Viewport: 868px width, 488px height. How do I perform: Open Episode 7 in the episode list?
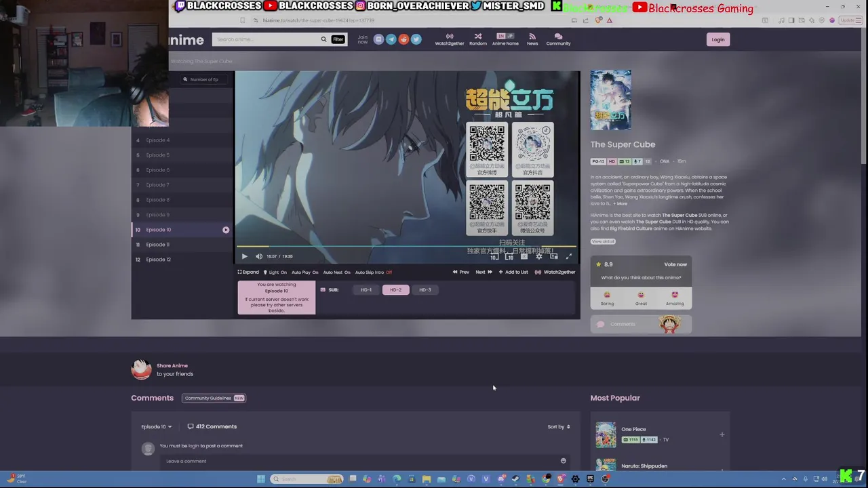coord(182,185)
